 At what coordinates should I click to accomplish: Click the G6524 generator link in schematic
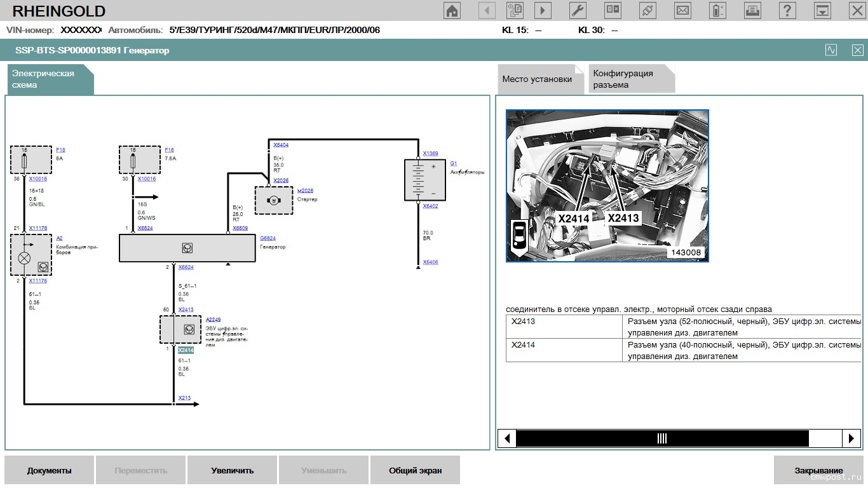(268, 238)
